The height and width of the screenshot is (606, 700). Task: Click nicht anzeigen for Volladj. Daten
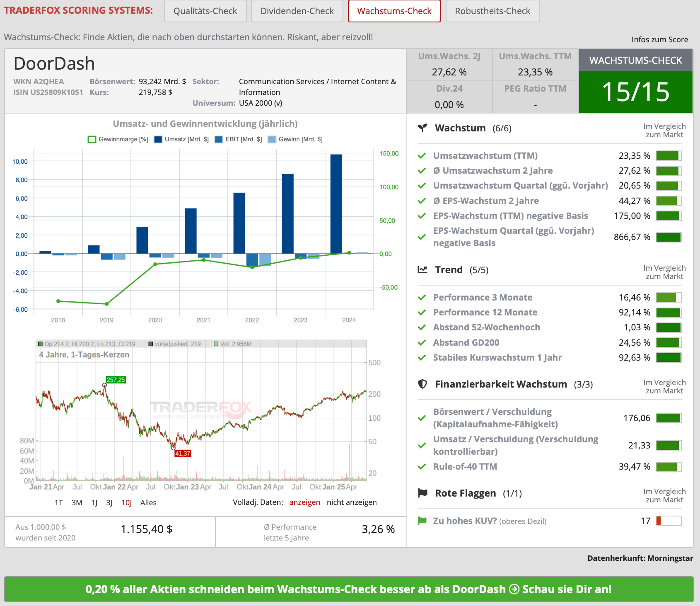[352, 502]
